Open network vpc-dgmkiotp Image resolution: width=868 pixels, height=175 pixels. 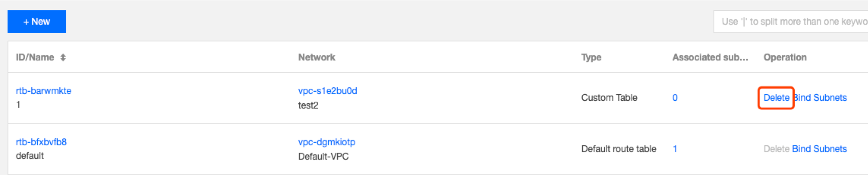327,142
